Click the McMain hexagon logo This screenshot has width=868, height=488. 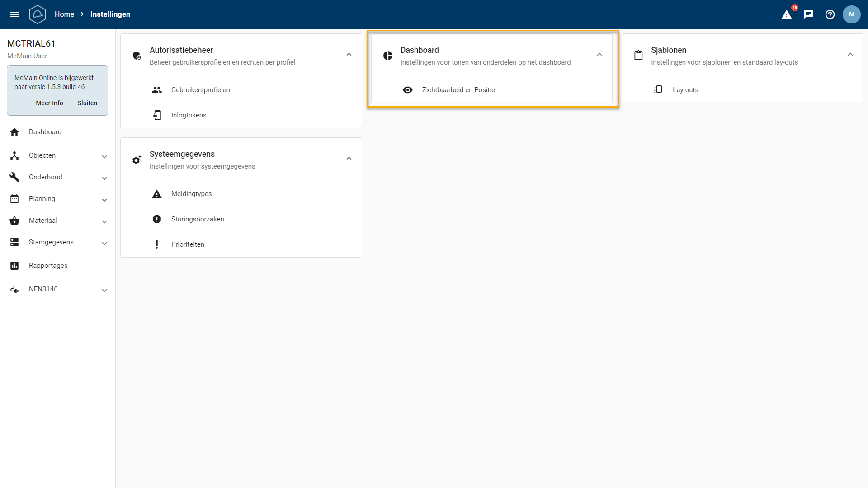tap(38, 14)
